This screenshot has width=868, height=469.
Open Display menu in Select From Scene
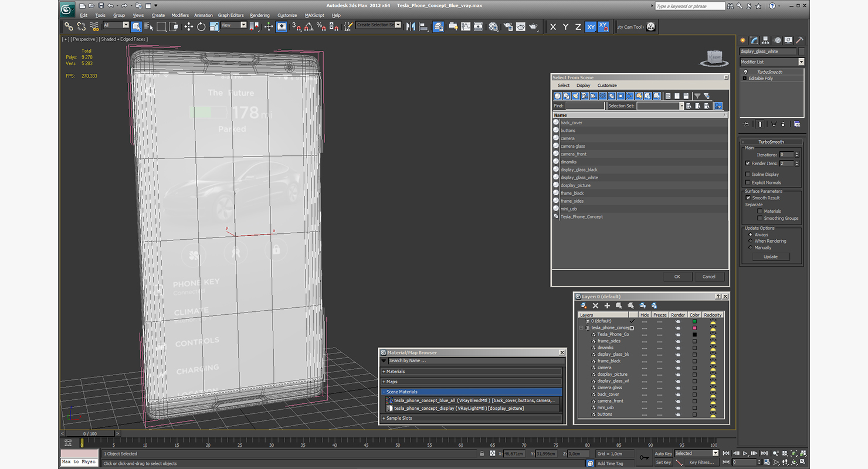pyautogui.click(x=584, y=86)
